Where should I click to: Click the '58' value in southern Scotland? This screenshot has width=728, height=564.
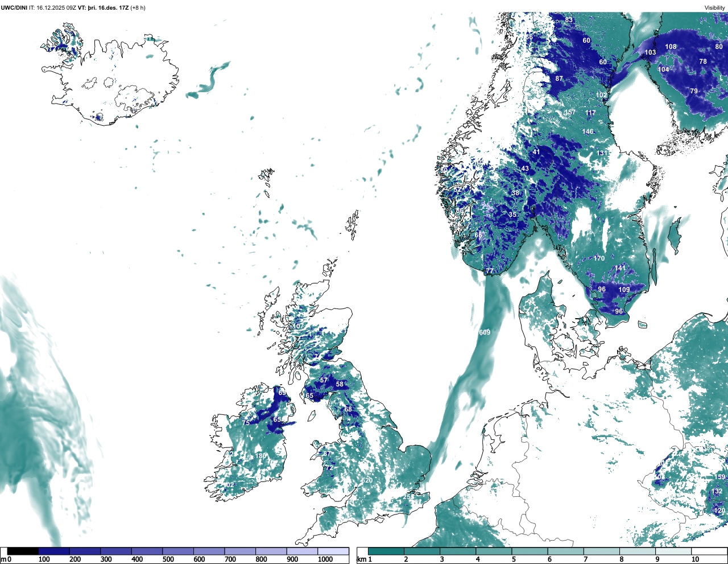pos(340,384)
